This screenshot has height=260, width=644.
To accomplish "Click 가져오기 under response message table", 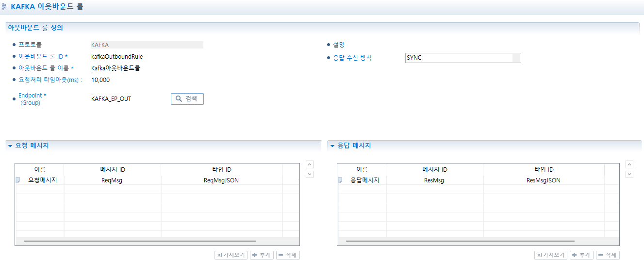I will [551, 255].
